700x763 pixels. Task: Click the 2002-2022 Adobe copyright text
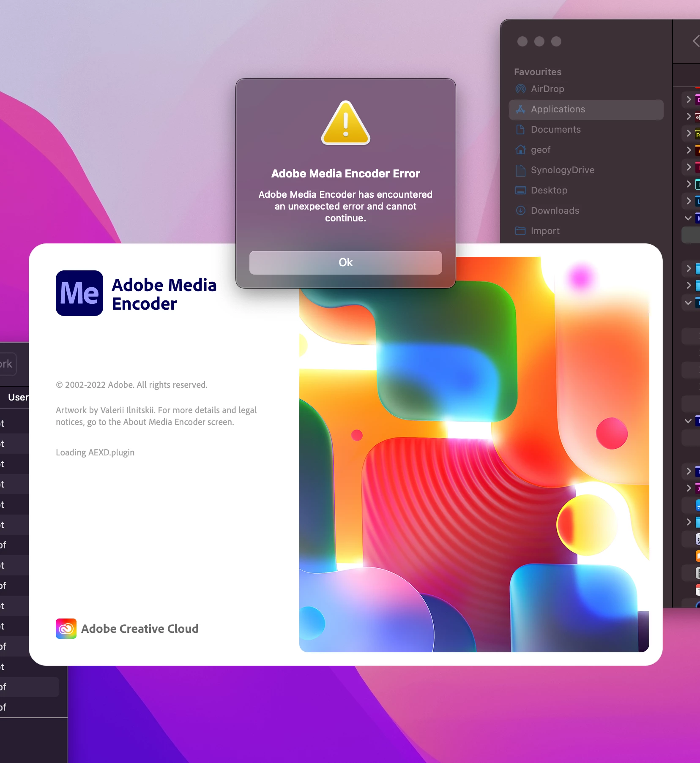tap(131, 385)
